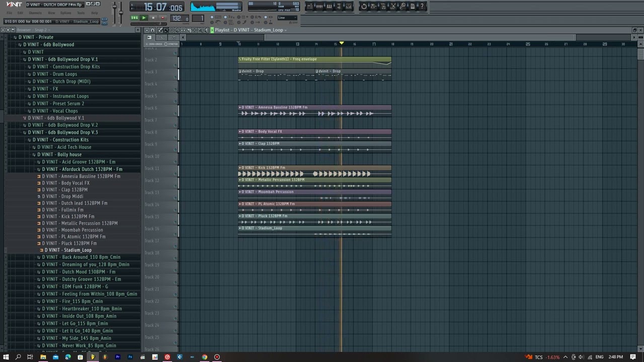This screenshot has height=362, width=644.
Task: Mute Track 11 using its LED switch
Action: [x=176, y=174]
